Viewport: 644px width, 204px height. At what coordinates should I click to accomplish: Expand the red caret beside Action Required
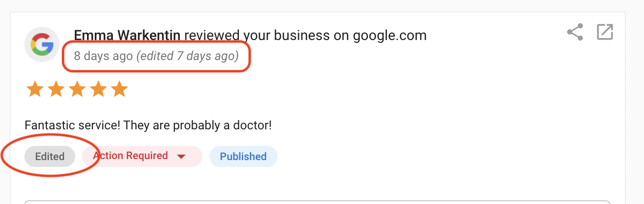coord(181,157)
